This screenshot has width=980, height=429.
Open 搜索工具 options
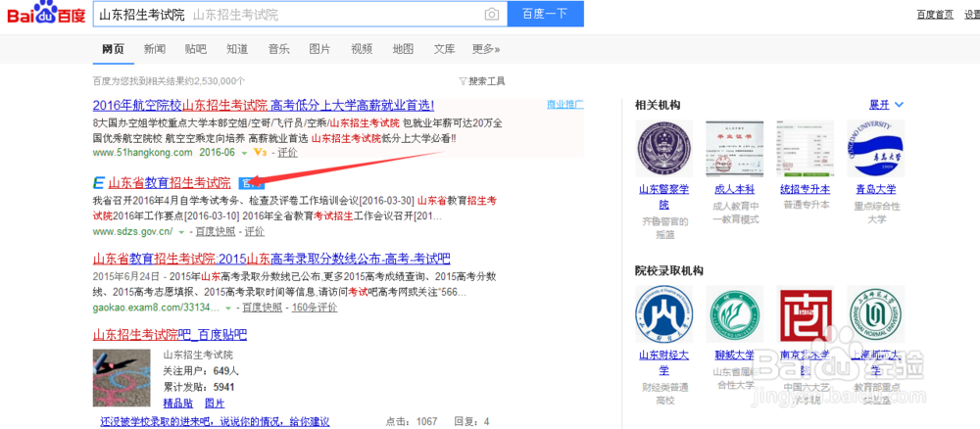tap(487, 81)
